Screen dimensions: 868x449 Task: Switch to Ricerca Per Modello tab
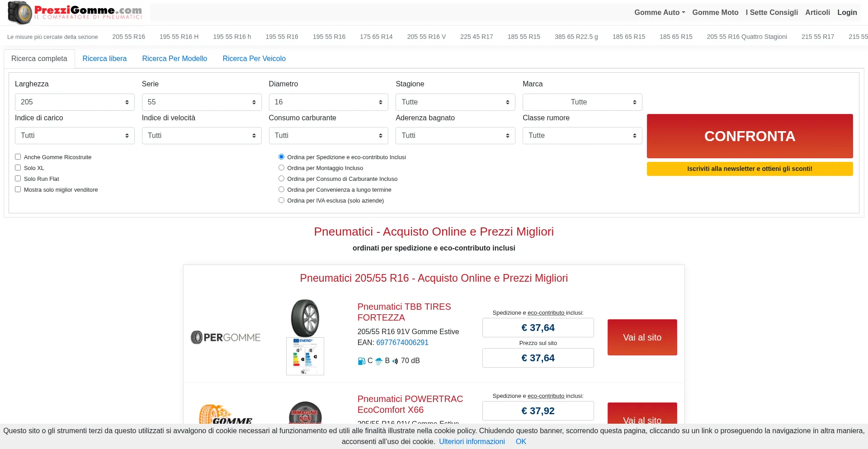click(x=175, y=59)
